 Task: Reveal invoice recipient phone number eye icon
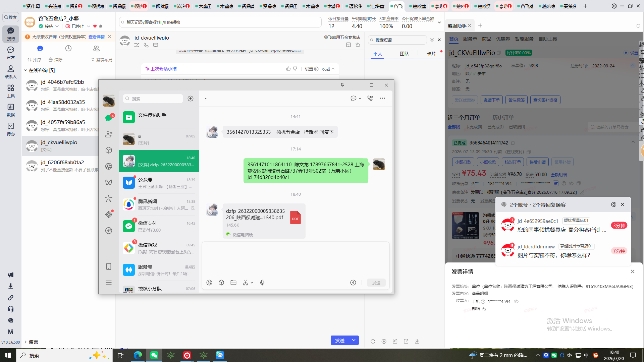(x=516, y=301)
